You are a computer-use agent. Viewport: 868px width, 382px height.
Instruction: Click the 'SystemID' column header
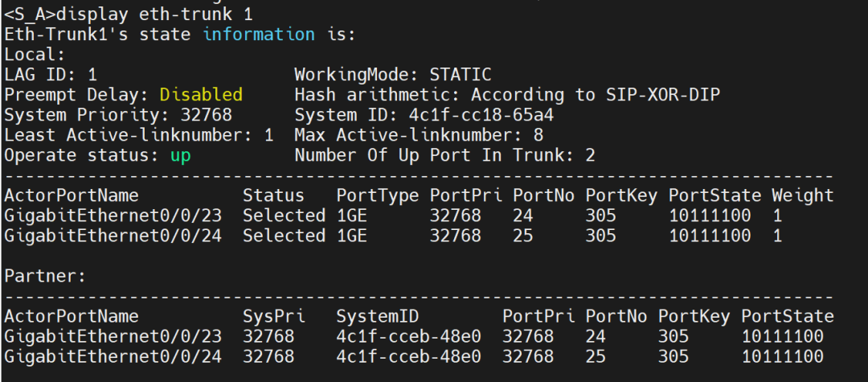(377, 317)
